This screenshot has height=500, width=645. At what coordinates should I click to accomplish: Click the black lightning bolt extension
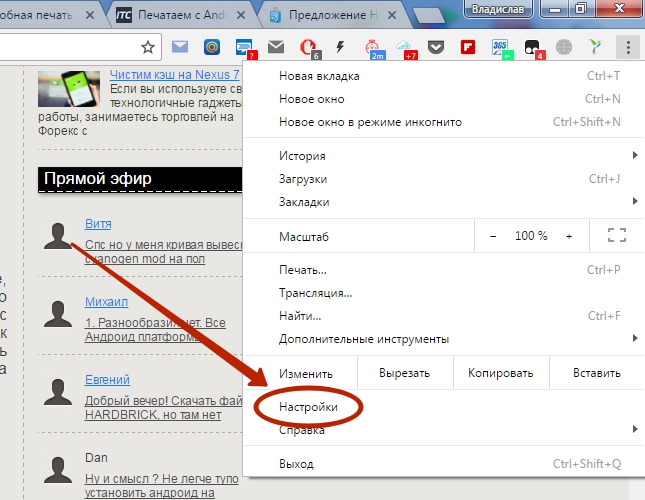click(x=340, y=47)
